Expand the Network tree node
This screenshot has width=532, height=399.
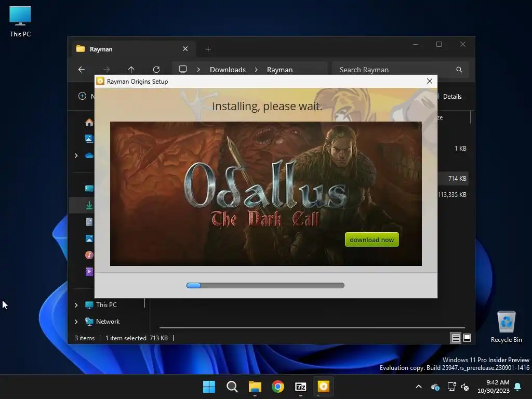pyautogui.click(x=76, y=322)
